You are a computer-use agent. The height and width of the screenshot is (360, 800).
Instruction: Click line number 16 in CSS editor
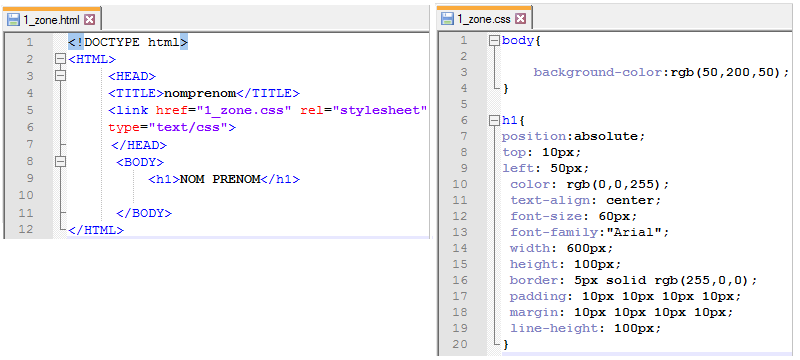pos(460,280)
